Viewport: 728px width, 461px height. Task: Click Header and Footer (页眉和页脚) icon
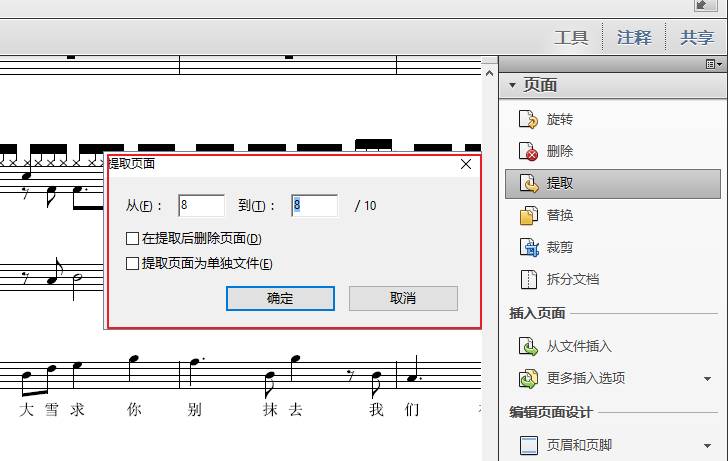tap(528, 445)
